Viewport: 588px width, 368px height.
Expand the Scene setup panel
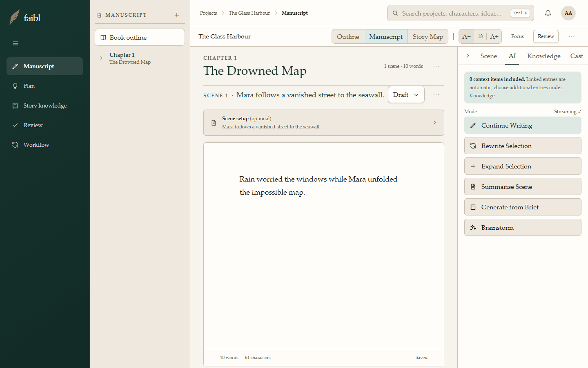(323, 123)
